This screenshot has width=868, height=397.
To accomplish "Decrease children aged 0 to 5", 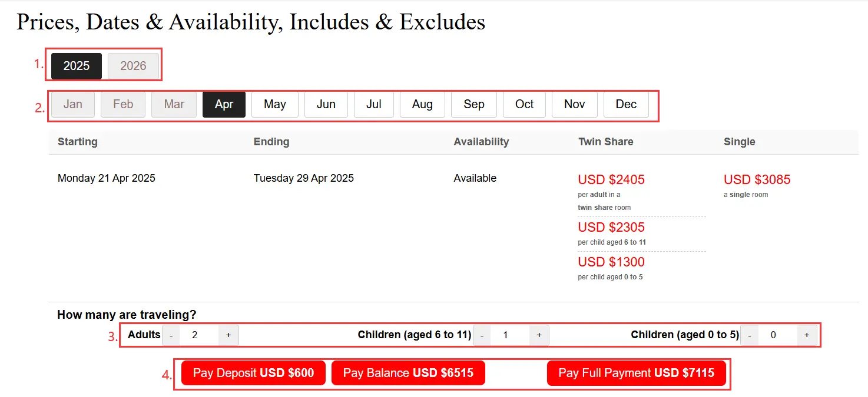I will (749, 335).
